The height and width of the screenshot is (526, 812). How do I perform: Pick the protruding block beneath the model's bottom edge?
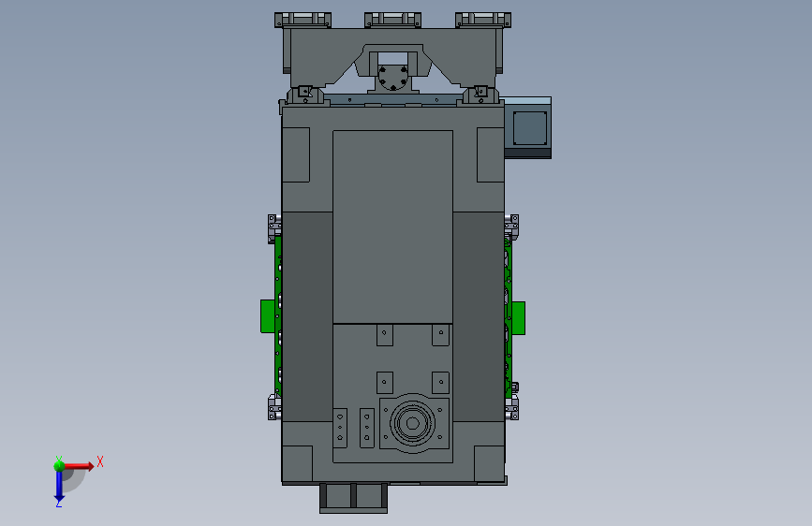pos(354,498)
